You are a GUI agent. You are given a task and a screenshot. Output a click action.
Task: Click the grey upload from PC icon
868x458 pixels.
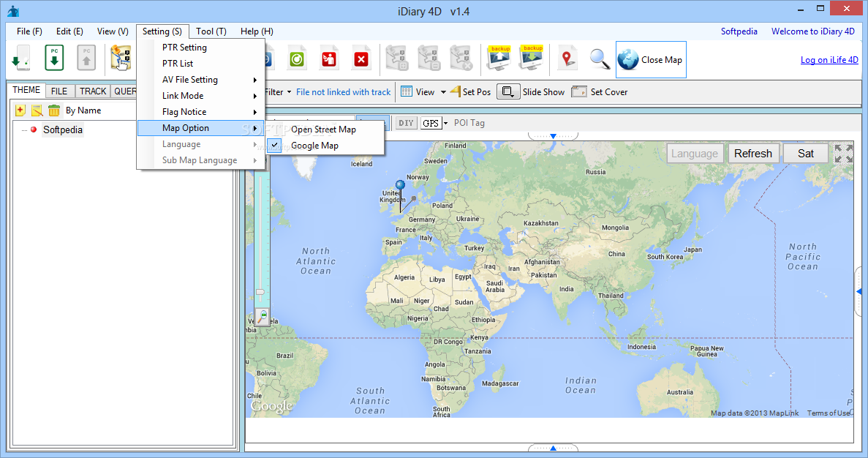(86, 58)
